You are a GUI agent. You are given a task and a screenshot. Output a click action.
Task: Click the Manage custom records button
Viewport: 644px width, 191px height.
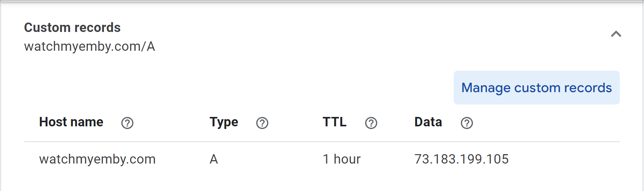coord(537,88)
